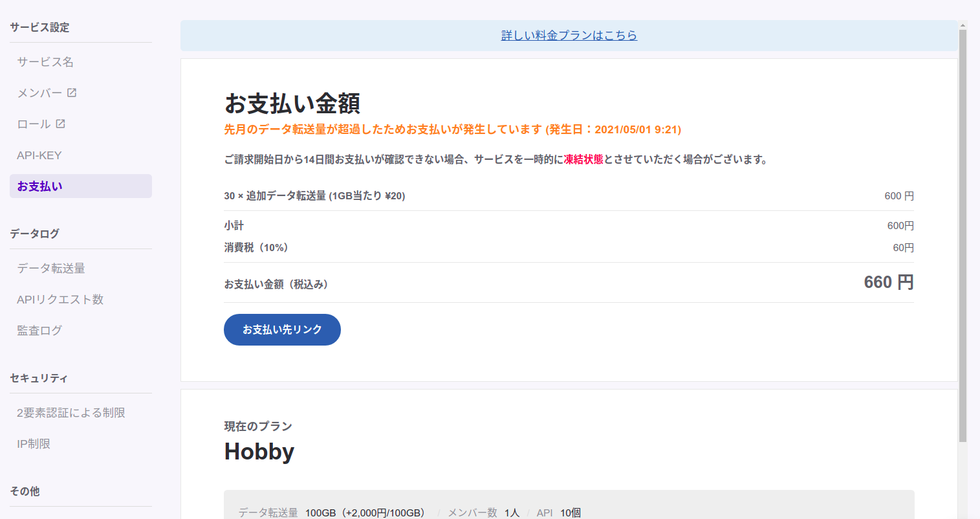980x519 pixels.
Task: Click the お支払い金額 page heading
Action: click(x=292, y=104)
